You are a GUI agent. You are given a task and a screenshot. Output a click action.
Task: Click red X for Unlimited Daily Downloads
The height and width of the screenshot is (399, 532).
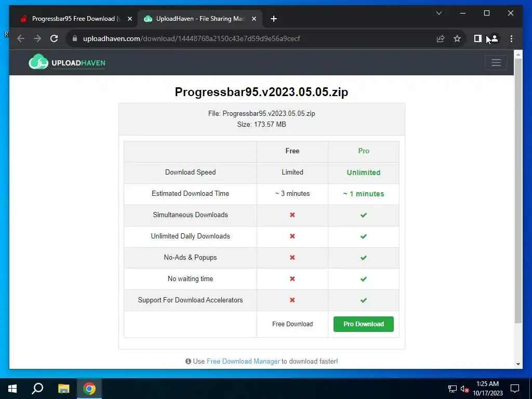(x=292, y=236)
